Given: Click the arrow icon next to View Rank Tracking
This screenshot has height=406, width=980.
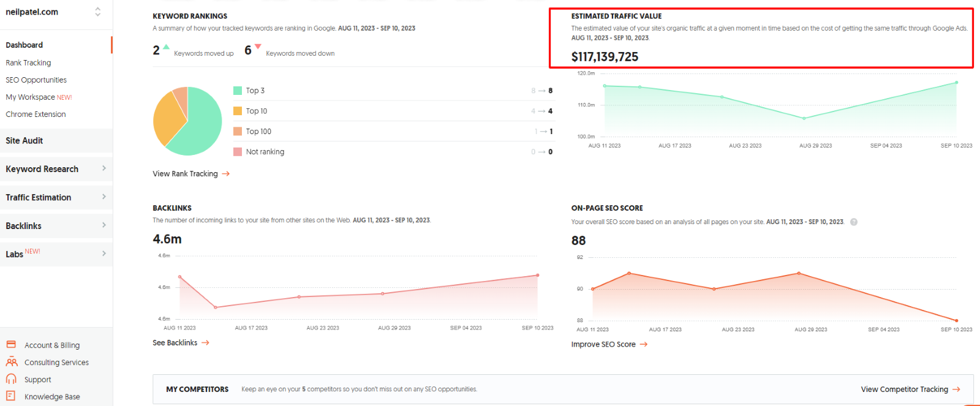Looking at the screenshot, I should [x=226, y=174].
